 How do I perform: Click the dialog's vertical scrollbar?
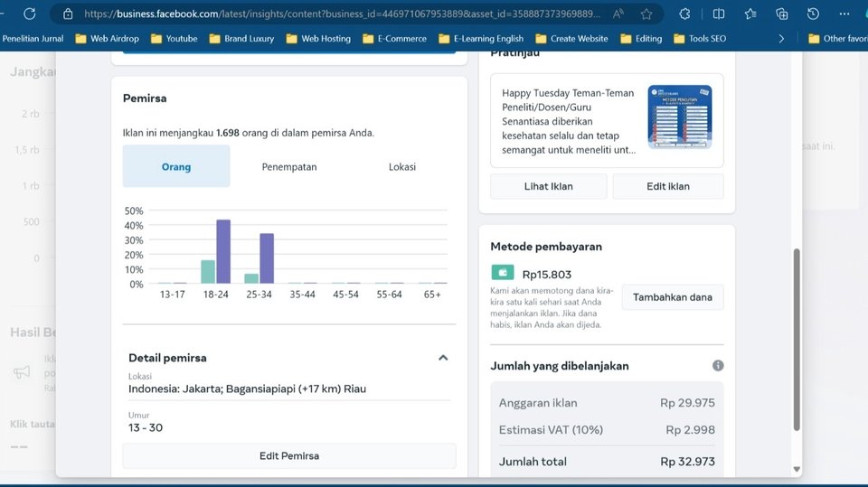pyautogui.click(x=796, y=339)
